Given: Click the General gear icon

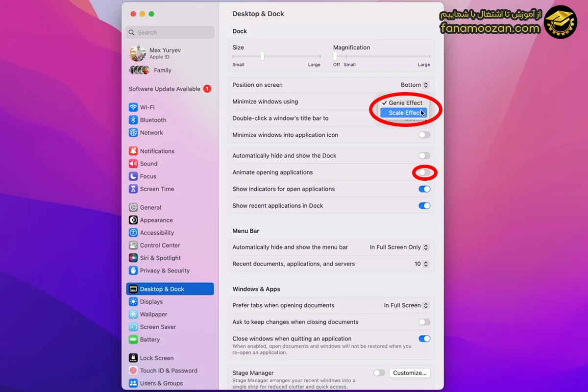Looking at the screenshot, I should coord(133,207).
